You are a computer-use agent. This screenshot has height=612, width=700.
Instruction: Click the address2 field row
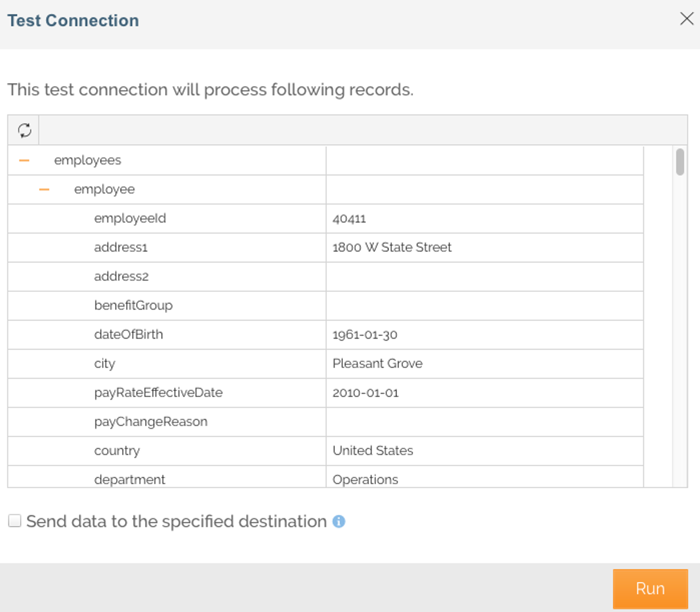coord(121,277)
